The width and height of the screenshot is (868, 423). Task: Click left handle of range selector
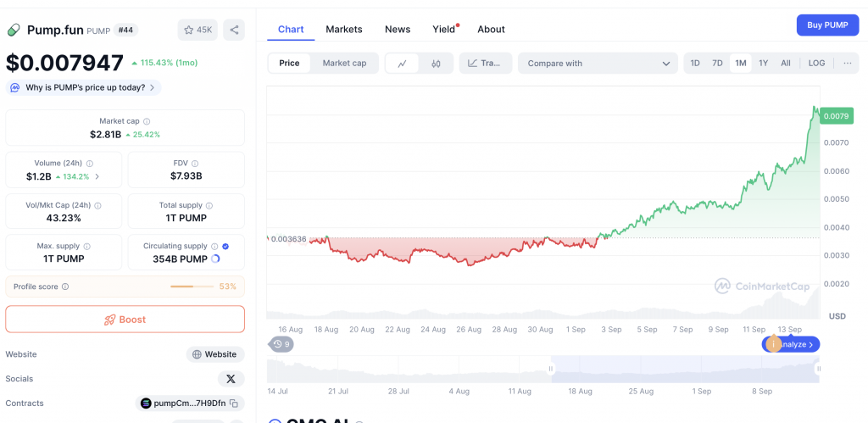click(x=551, y=369)
